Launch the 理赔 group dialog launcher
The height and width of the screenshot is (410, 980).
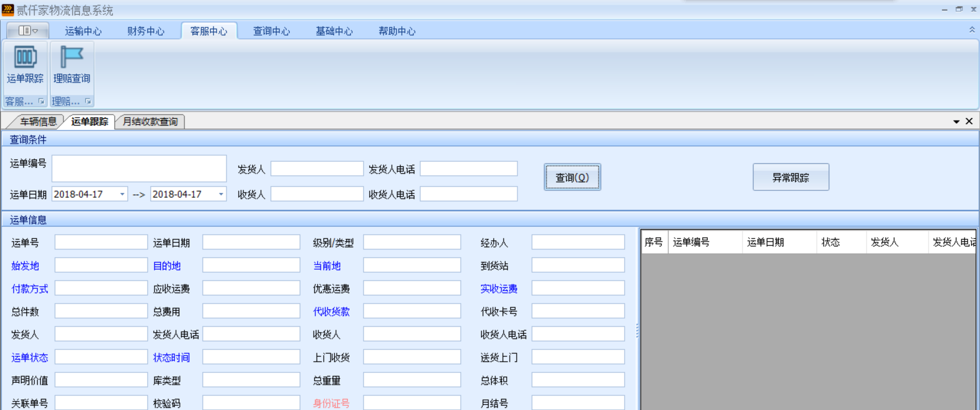point(88,101)
